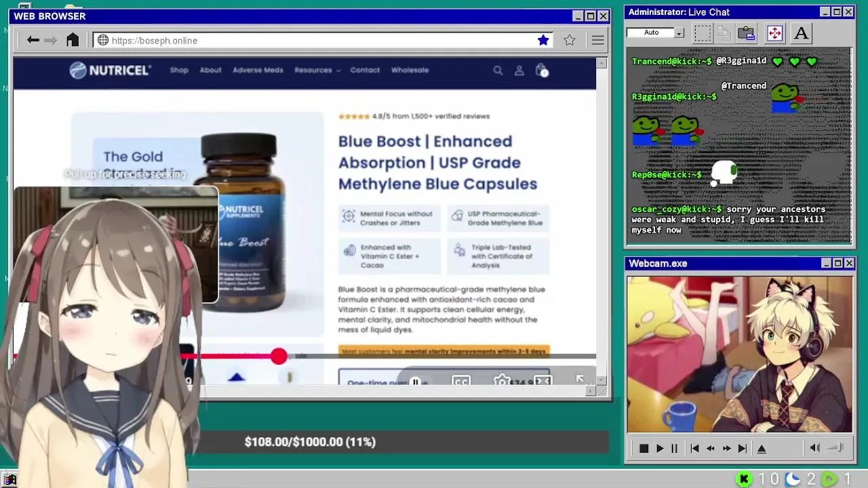This screenshot has height=488, width=868.
Task: Click the Nutricel logo
Action: 110,70
